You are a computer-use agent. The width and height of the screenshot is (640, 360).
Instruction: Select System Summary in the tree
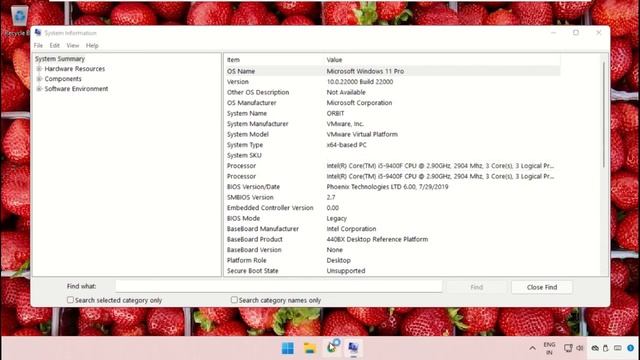(60, 59)
